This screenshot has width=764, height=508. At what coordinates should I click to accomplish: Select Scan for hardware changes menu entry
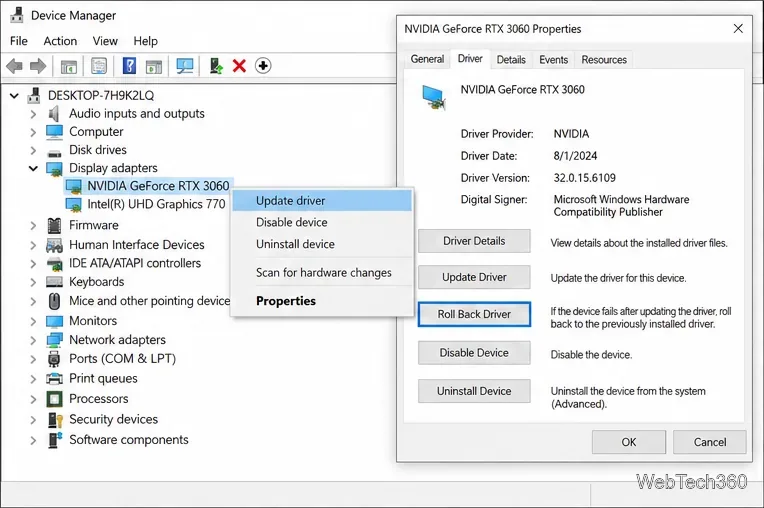pyautogui.click(x=322, y=273)
